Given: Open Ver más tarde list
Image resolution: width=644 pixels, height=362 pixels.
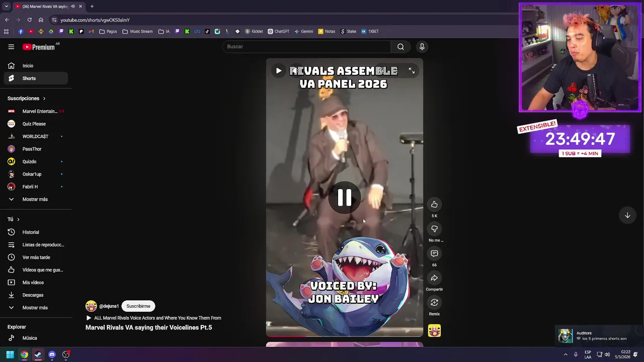Looking at the screenshot, I should point(36,257).
